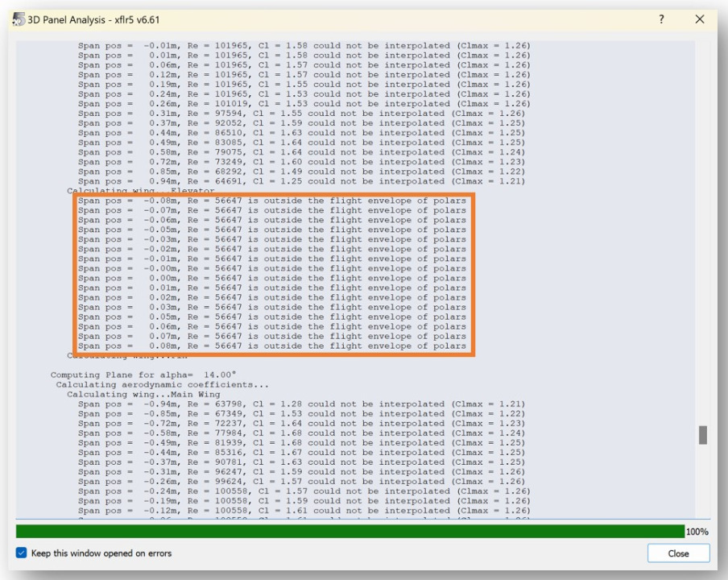Click the 100% progress label
The height and width of the screenshot is (580, 728).
[697, 532]
